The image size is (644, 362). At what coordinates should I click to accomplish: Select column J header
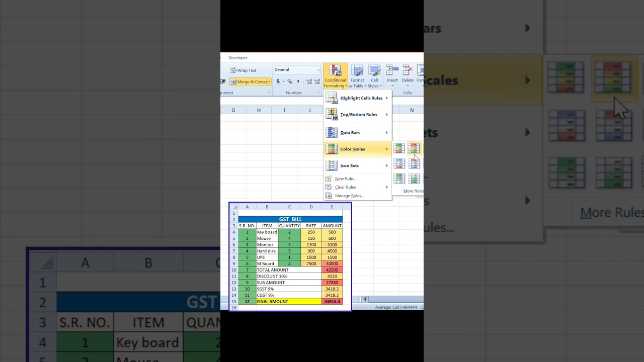point(309,110)
